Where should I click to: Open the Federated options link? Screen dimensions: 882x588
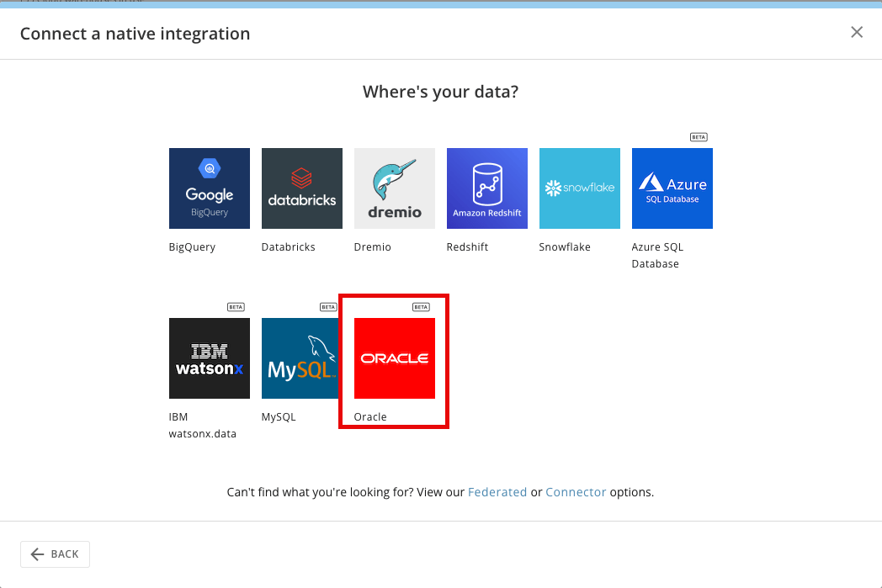click(x=497, y=492)
